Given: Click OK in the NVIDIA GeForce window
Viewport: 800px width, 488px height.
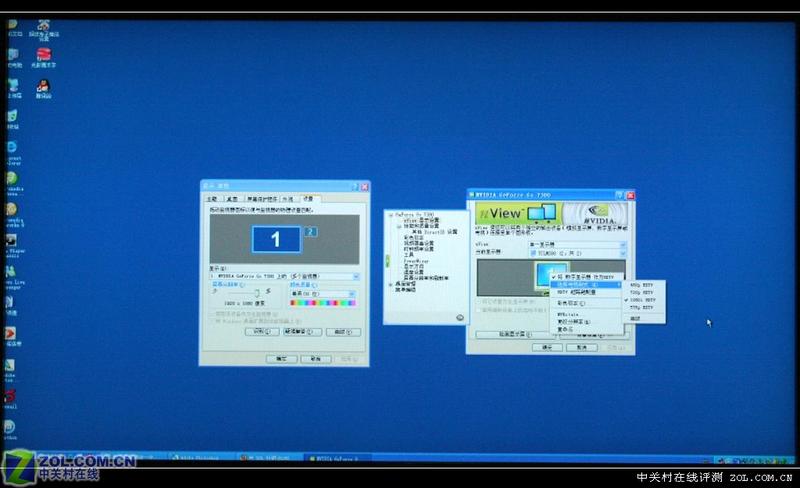Looking at the screenshot, I should 547,347.
